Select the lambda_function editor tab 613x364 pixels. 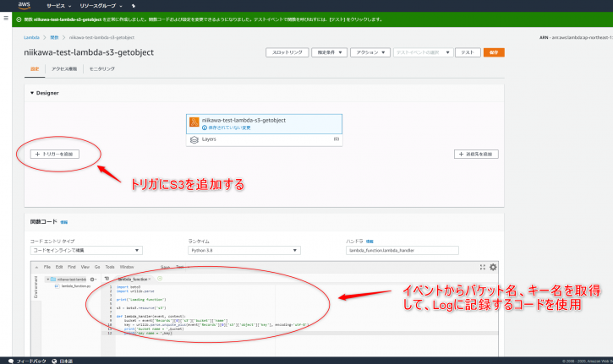coord(133,279)
